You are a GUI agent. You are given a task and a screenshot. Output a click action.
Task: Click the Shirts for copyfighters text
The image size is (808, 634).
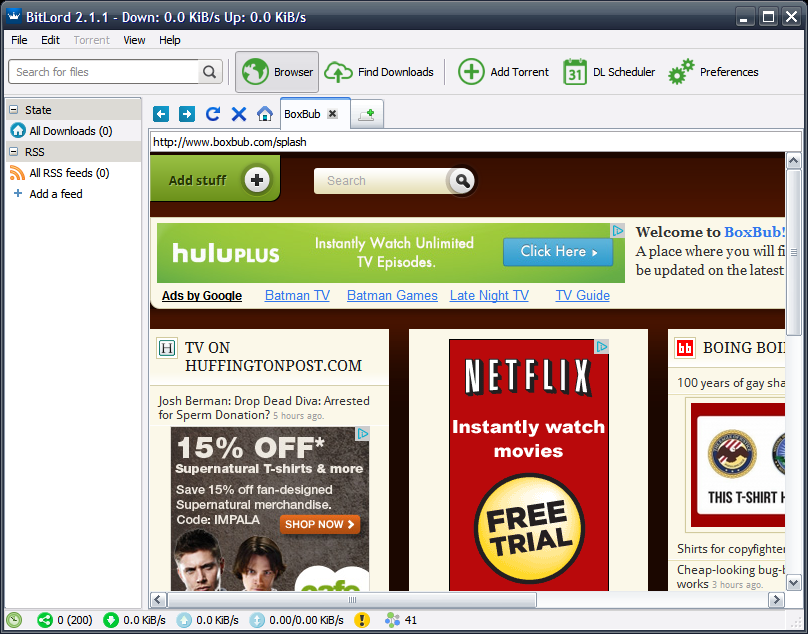click(x=731, y=549)
